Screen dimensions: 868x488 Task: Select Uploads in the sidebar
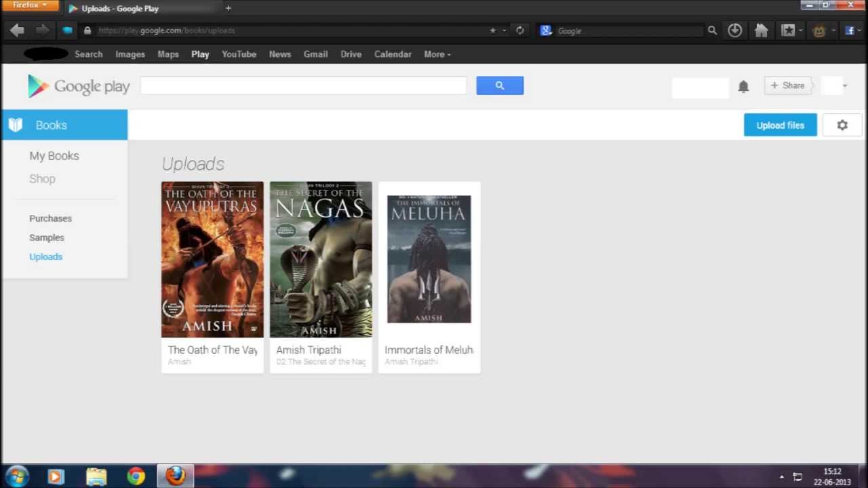coord(45,256)
